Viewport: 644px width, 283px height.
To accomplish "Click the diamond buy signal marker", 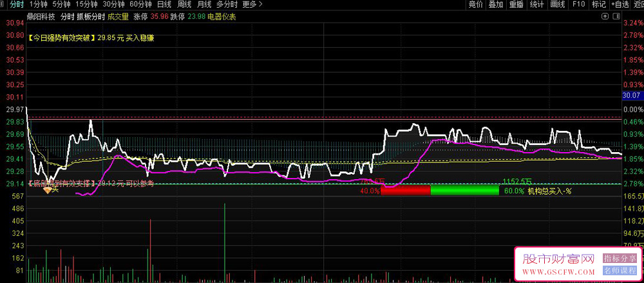I will point(47,191).
